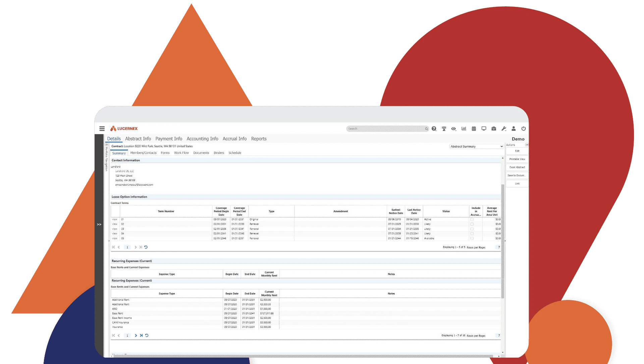Open the Abstract Summary dropdown
644x364 pixels.
[476, 146]
